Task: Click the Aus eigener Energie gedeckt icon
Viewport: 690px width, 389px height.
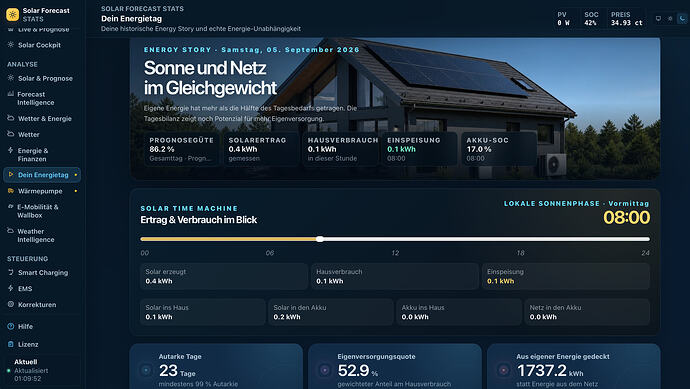Action: click(x=503, y=370)
